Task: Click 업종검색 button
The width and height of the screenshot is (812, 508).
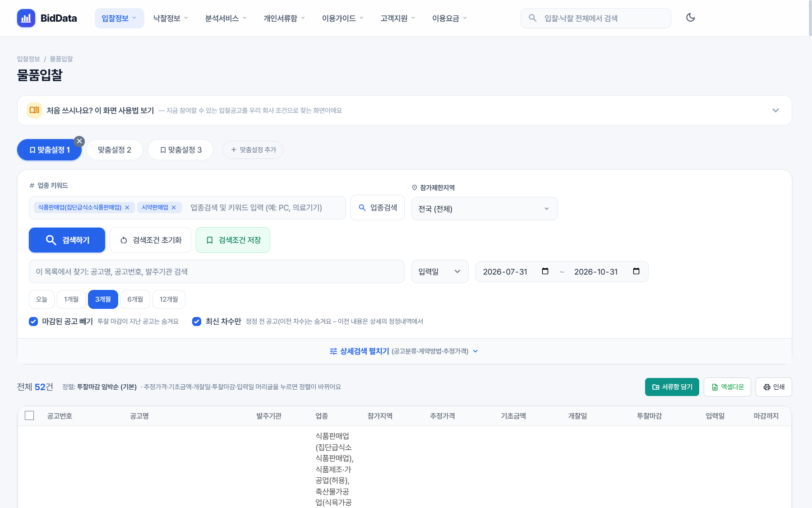Action: 378,208
